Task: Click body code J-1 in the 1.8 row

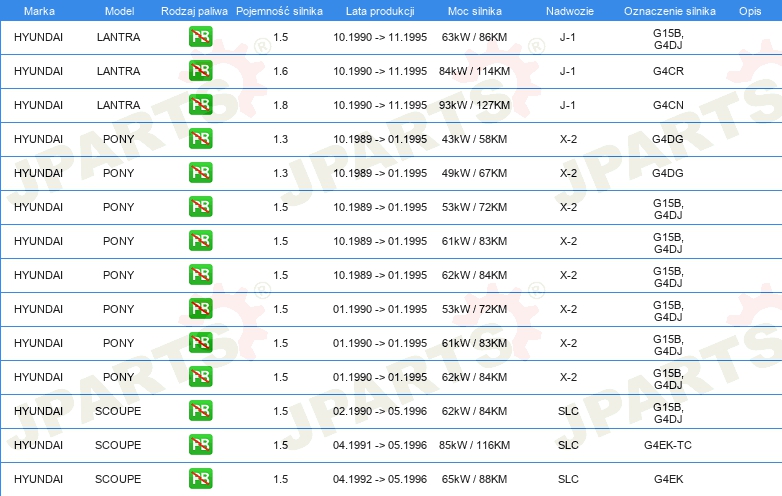Action: click(x=568, y=105)
